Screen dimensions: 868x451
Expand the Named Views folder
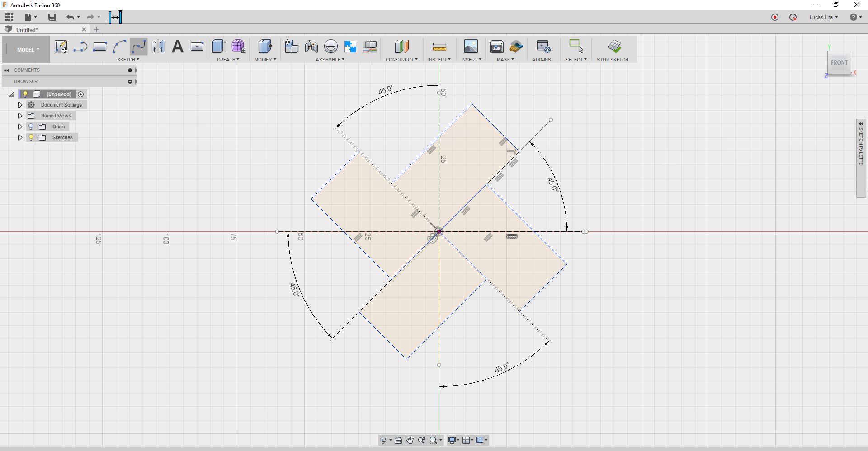click(x=19, y=116)
